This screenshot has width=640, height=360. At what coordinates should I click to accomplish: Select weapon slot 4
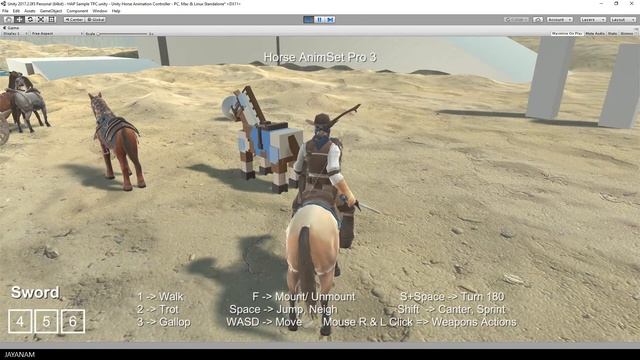[x=20, y=321]
